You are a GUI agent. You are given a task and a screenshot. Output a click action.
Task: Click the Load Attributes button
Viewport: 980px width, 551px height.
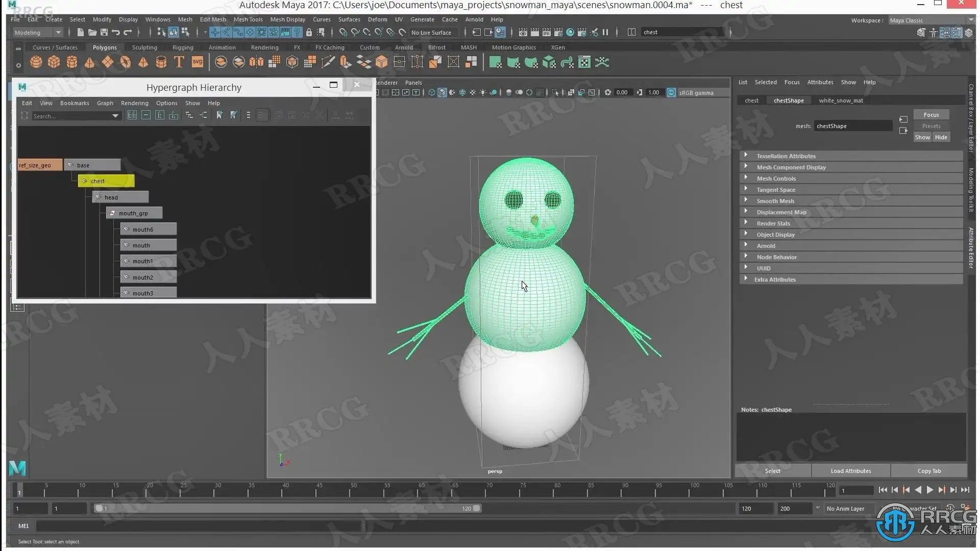point(850,471)
